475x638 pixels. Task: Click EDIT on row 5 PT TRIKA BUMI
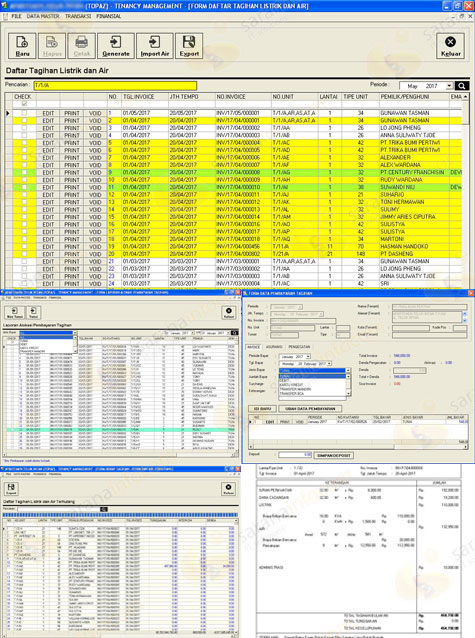point(48,143)
